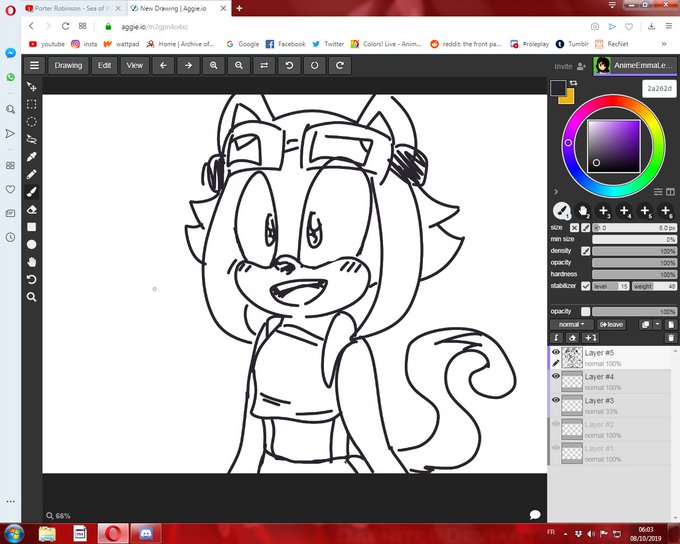Image resolution: width=680 pixels, height=544 pixels.
Task: Toggle the layer opacity lock checkbox
Action: pyautogui.click(x=585, y=311)
